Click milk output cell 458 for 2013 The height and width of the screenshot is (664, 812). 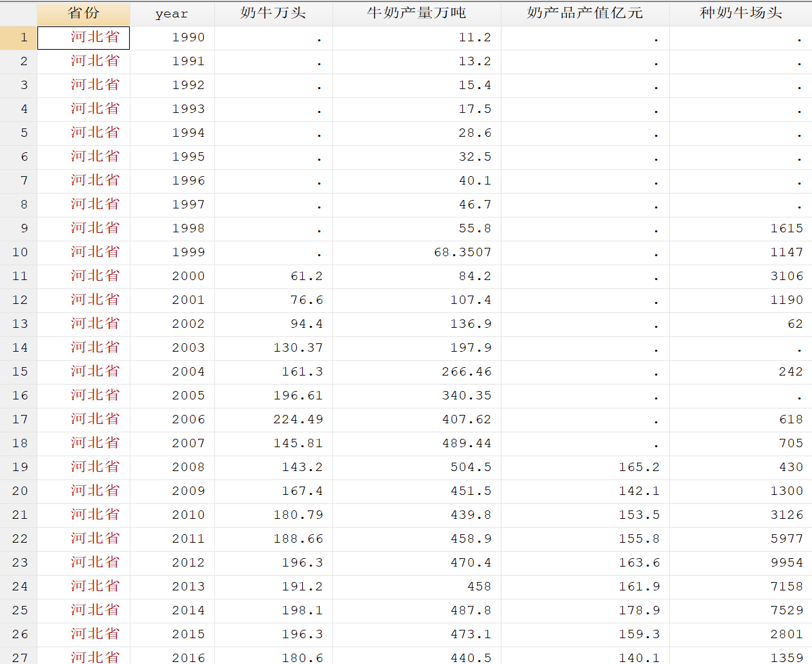click(x=417, y=587)
